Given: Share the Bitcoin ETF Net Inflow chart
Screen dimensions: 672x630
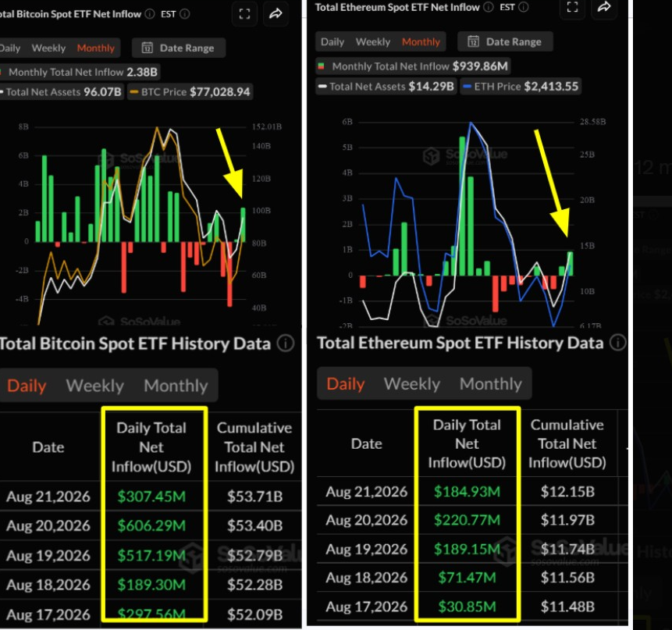Looking at the screenshot, I should click(x=276, y=14).
